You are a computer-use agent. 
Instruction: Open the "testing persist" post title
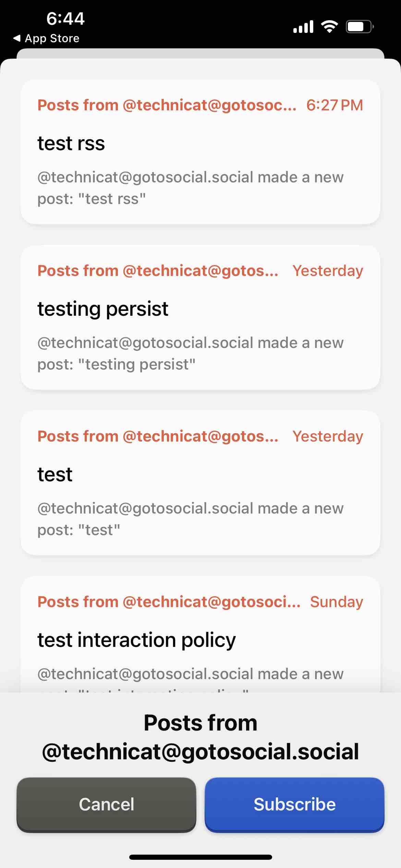pos(103,309)
